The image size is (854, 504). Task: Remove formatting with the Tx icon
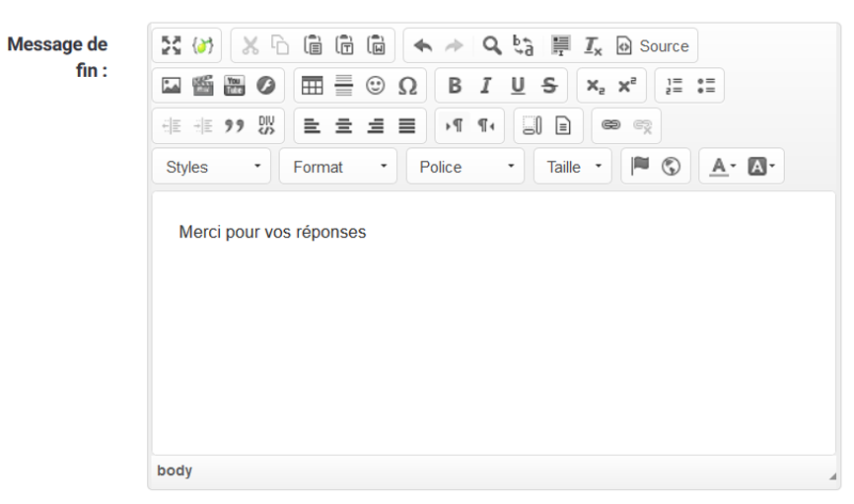pyautogui.click(x=593, y=45)
